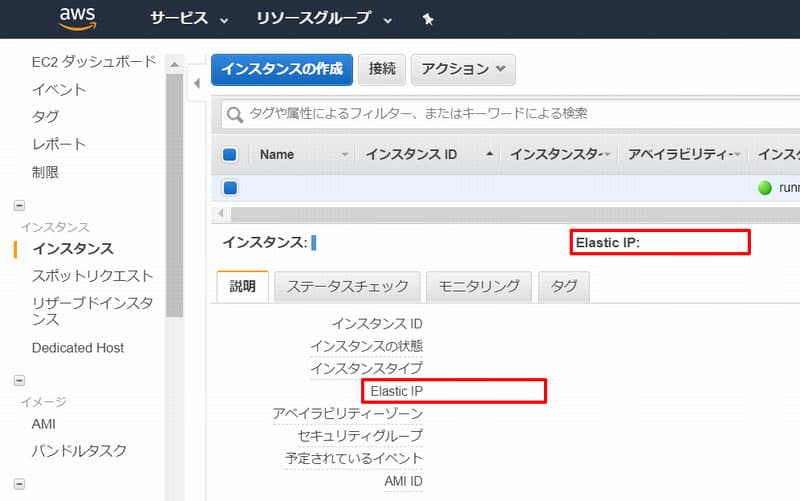Click the インスタンスの作成 button

282,69
